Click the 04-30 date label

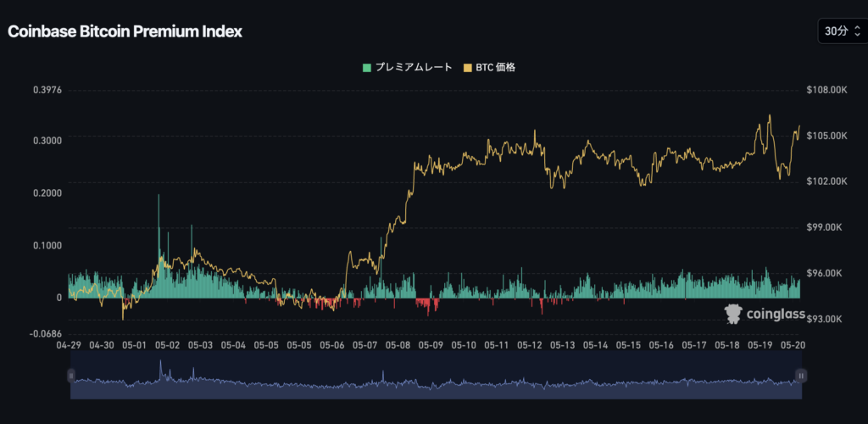pyautogui.click(x=102, y=345)
